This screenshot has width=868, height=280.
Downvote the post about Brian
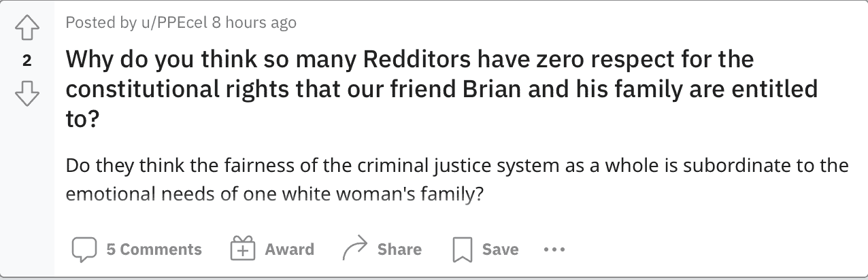click(x=27, y=92)
